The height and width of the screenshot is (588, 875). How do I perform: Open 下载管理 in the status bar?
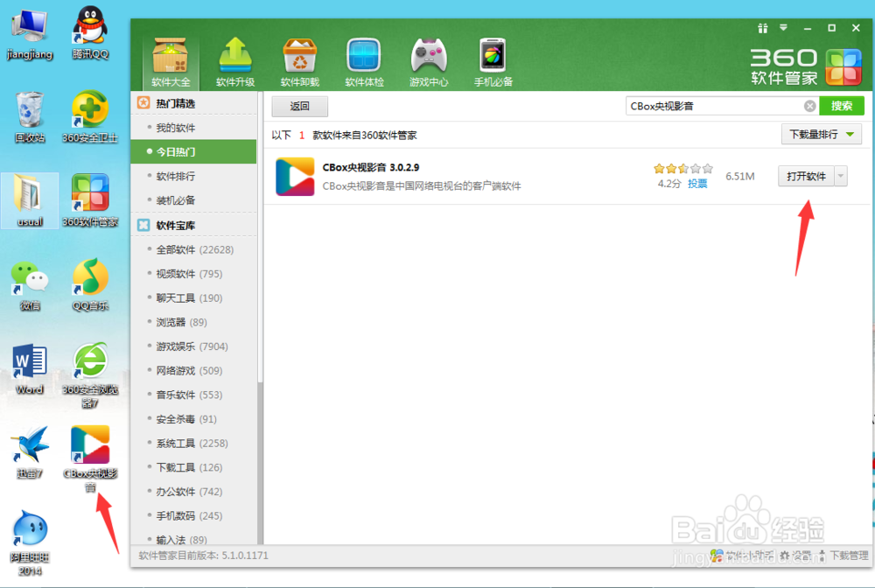pyautogui.click(x=843, y=556)
